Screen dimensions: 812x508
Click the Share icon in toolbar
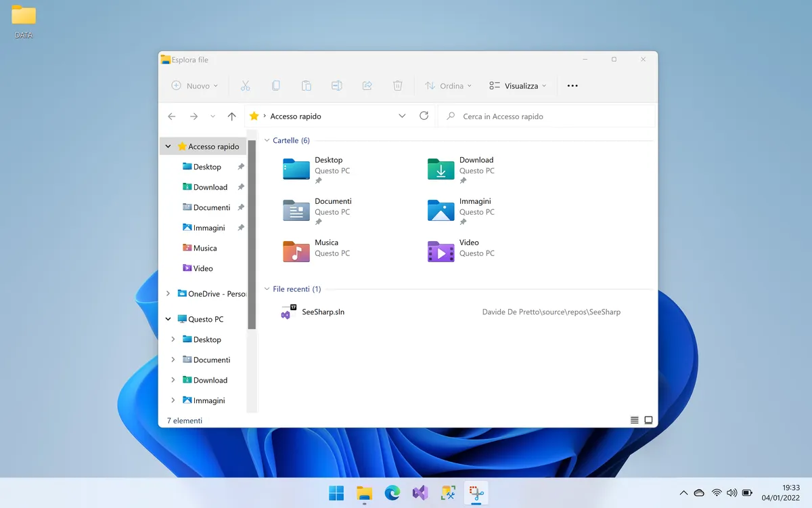click(367, 86)
